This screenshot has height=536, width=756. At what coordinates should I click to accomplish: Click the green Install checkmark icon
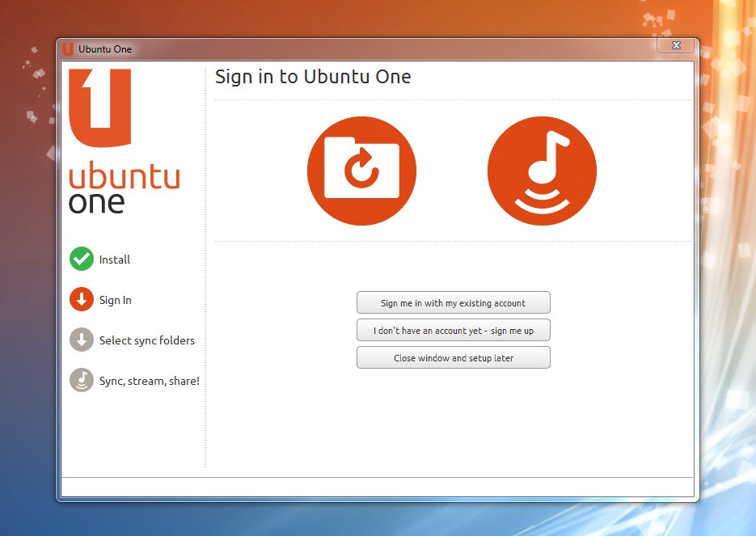tap(82, 259)
